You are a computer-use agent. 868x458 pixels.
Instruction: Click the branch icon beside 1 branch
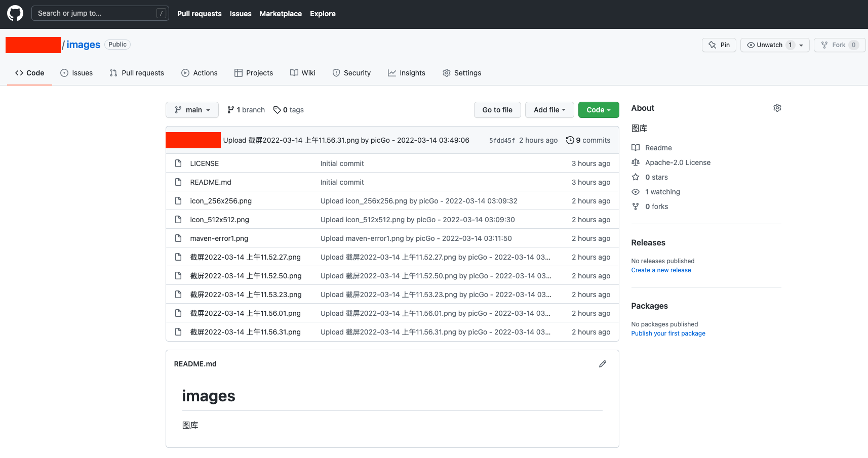(231, 110)
